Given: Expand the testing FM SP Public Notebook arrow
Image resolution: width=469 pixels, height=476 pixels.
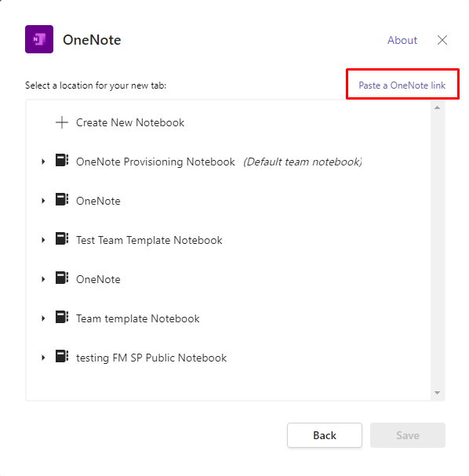Looking at the screenshot, I should tap(43, 358).
